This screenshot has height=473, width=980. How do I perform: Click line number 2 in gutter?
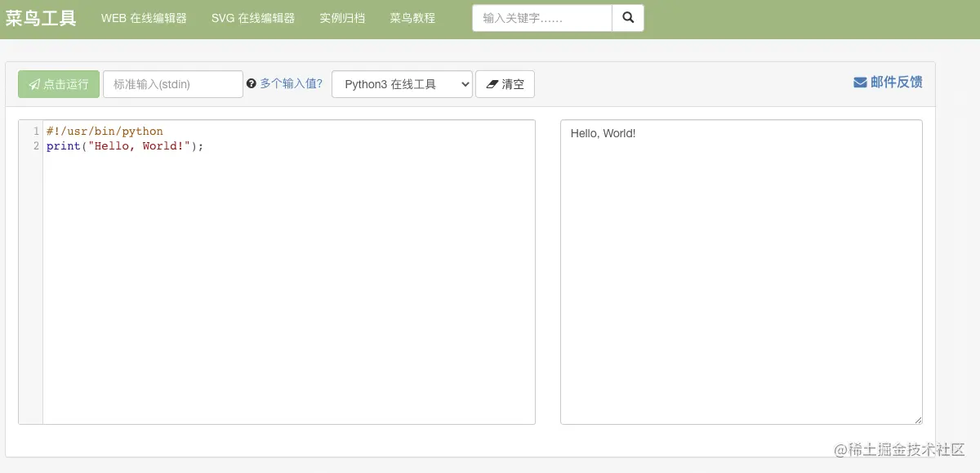pos(36,146)
